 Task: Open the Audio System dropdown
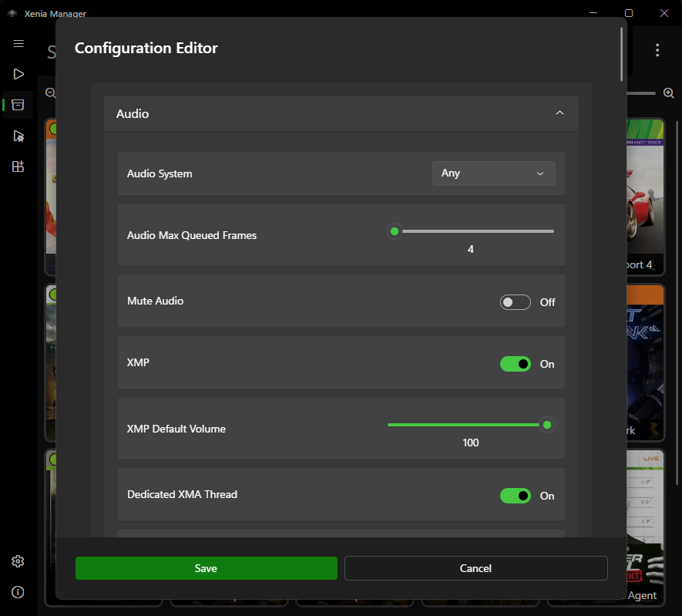tap(493, 173)
